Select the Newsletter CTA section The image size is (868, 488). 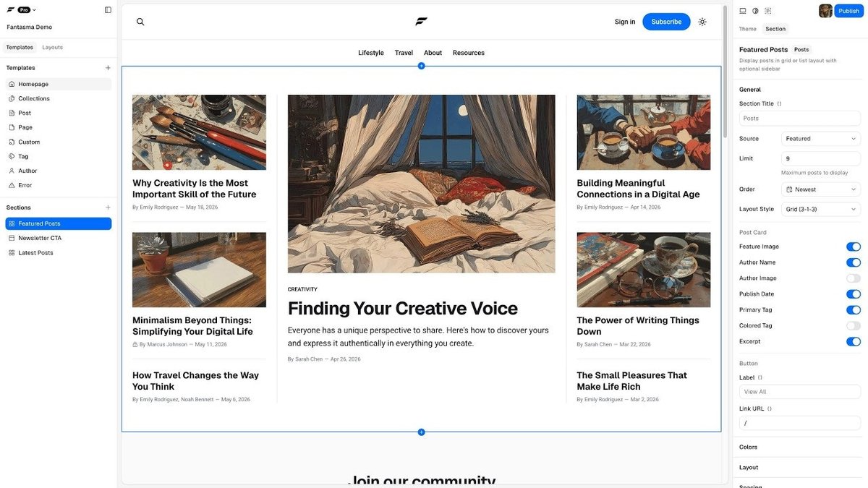(x=59, y=238)
